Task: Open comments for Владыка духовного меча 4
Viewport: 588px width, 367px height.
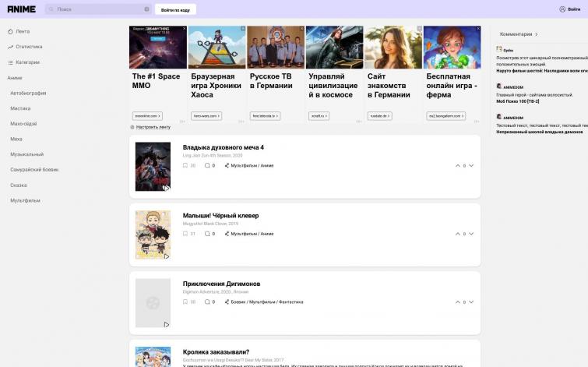Action: [207, 165]
